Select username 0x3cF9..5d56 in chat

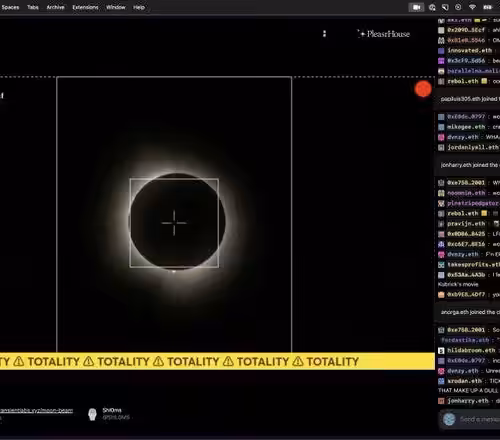tap(466, 61)
